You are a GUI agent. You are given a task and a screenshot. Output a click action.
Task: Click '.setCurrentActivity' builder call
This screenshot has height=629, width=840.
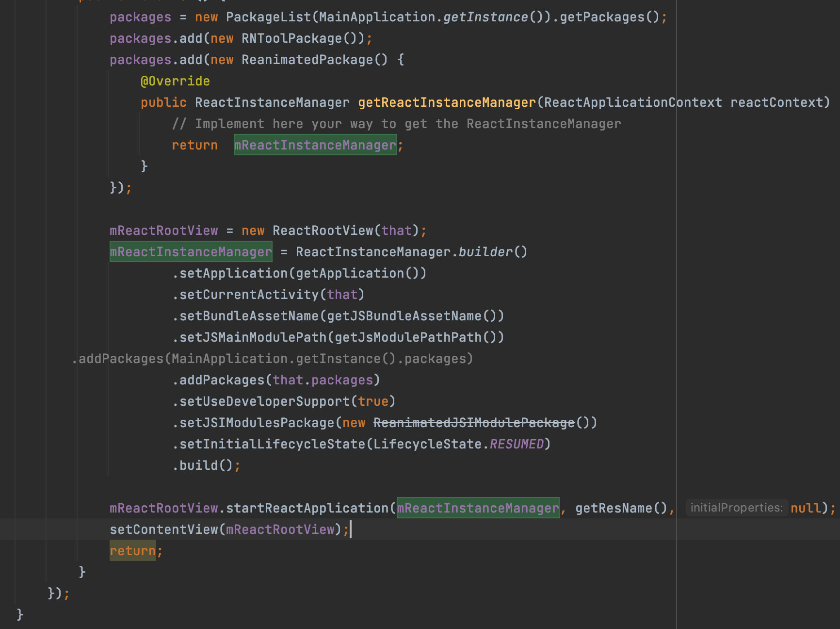pos(245,295)
